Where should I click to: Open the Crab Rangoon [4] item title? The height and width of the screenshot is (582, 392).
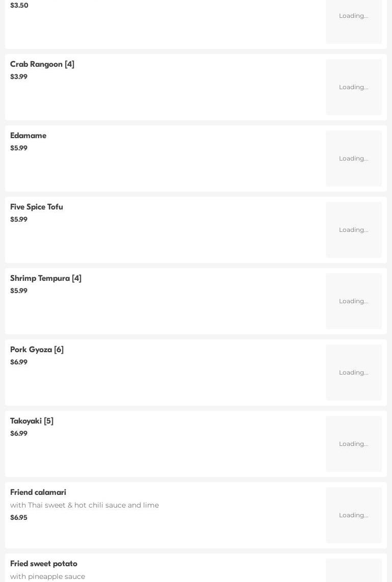click(42, 64)
